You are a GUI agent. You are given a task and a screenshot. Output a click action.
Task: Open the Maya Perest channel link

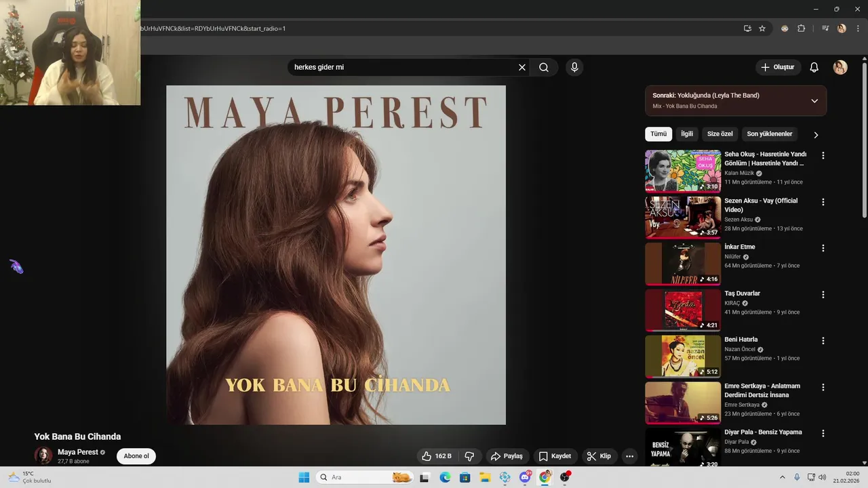click(78, 452)
